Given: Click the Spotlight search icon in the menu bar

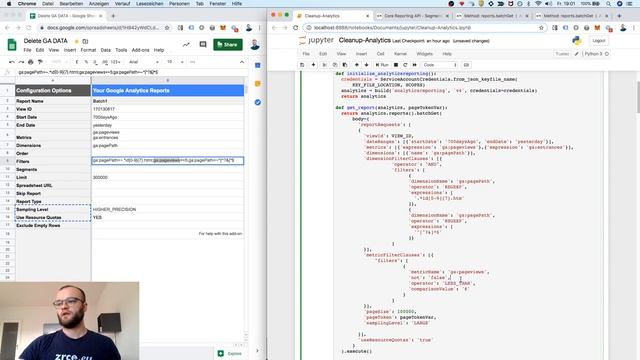Looking at the screenshot, I should click(x=608, y=4).
